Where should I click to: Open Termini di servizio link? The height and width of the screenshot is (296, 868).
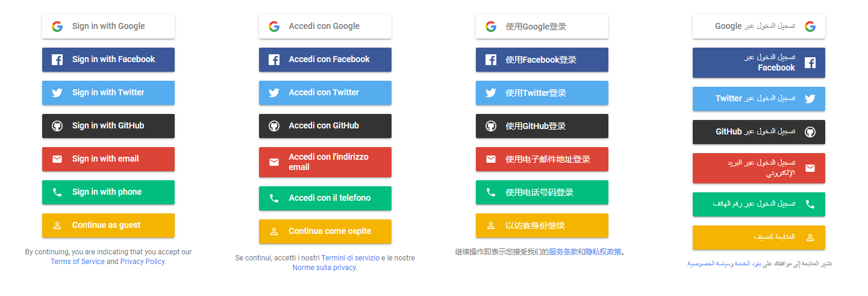pyautogui.click(x=351, y=258)
